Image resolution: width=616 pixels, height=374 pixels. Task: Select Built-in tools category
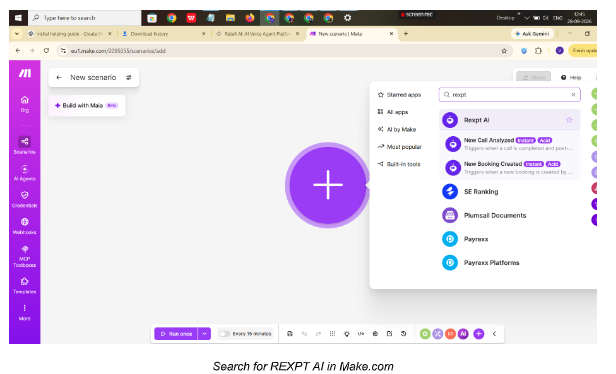pyautogui.click(x=399, y=164)
